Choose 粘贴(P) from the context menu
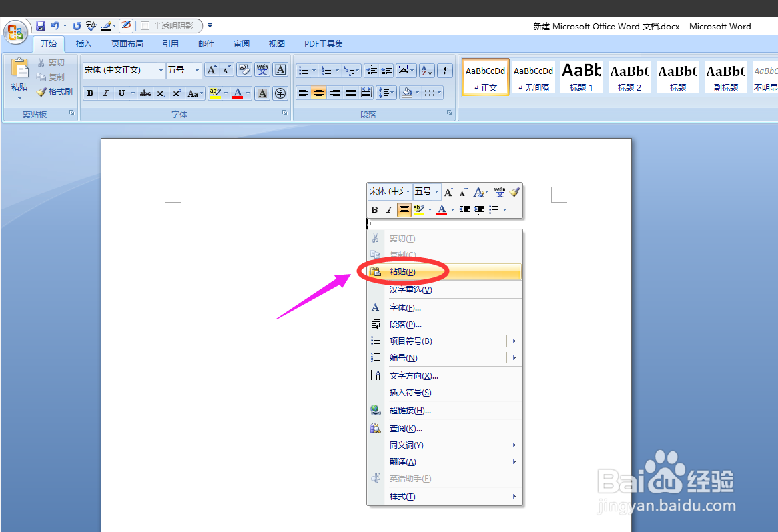778x532 pixels. pos(403,271)
